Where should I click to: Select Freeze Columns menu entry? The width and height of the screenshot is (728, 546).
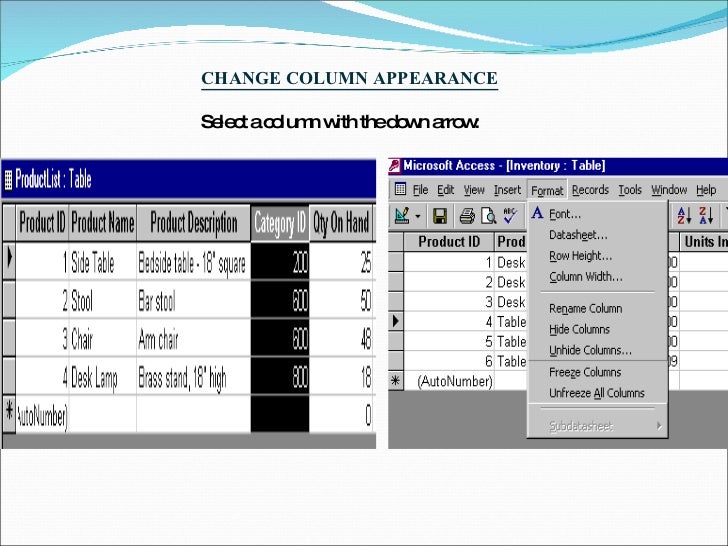pos(597,372)
